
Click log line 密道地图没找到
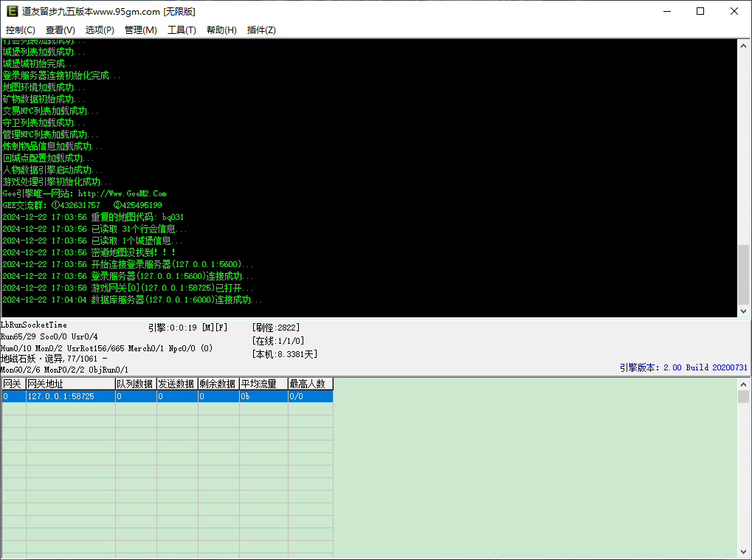89,252
